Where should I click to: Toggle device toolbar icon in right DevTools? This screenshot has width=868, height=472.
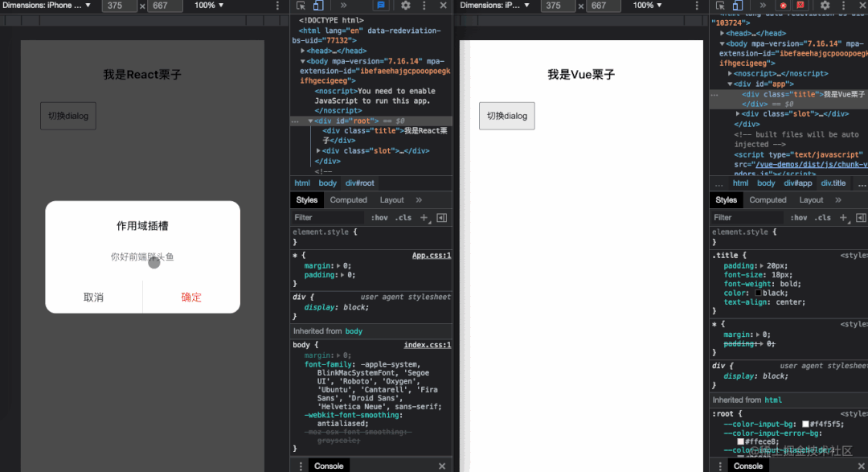tap(738, 6)
